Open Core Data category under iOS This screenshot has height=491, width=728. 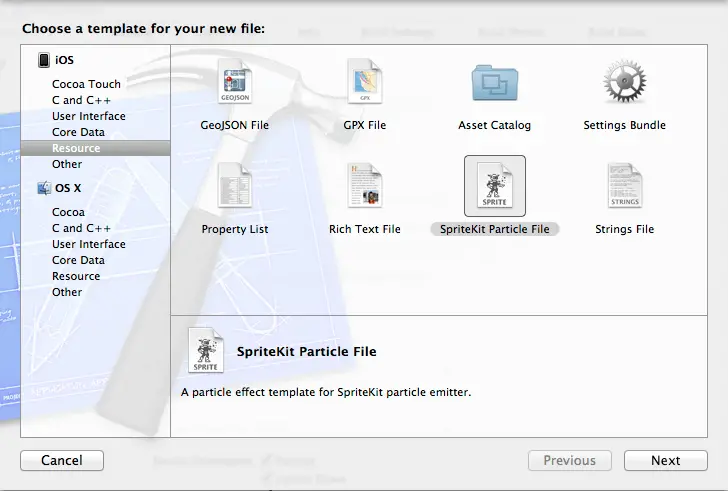click(78, 132)
